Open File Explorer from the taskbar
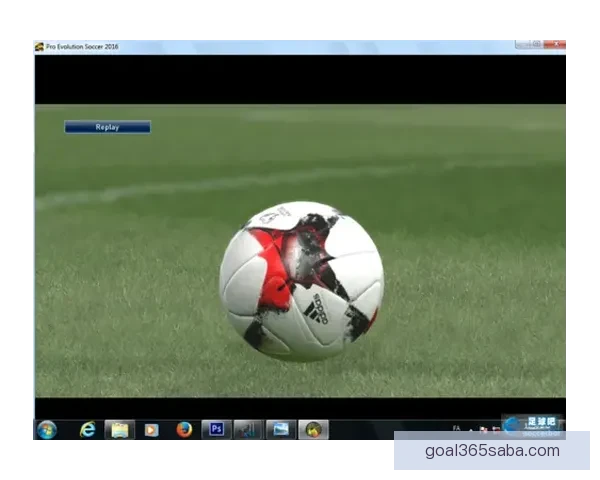This screenshot has width=600, height=480. [120, 430]
